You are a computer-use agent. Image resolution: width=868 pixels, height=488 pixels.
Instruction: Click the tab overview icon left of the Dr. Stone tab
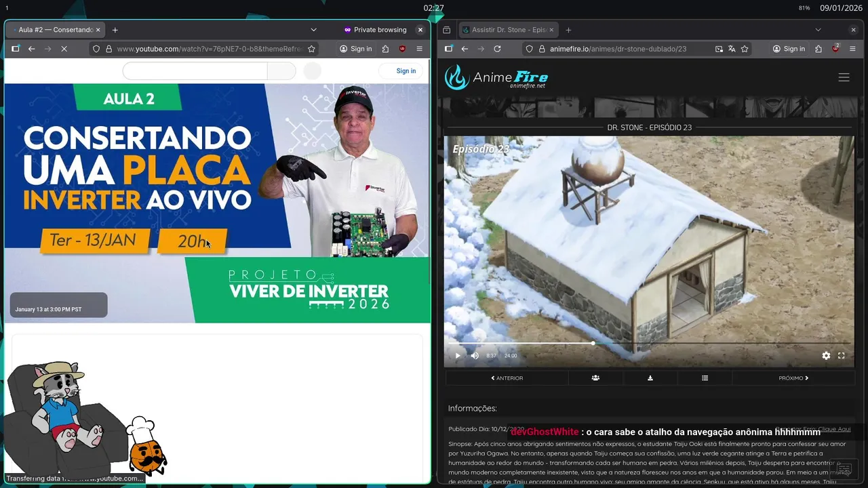pos(447,30)
